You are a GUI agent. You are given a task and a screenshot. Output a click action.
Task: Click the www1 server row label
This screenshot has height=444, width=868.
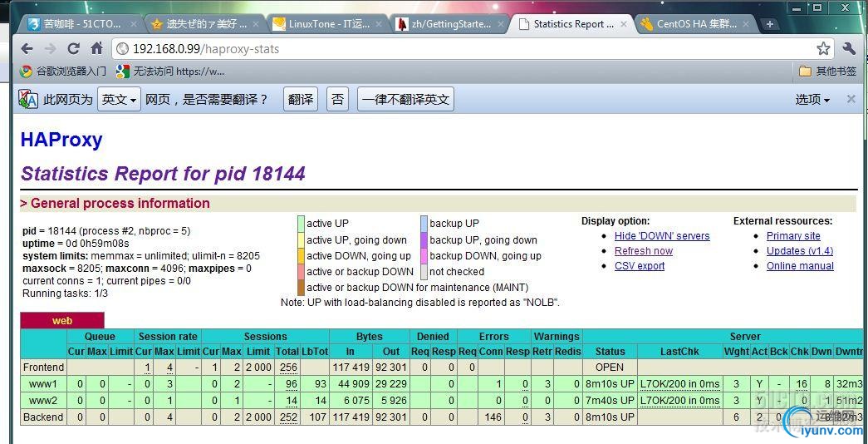pos(43,383)
